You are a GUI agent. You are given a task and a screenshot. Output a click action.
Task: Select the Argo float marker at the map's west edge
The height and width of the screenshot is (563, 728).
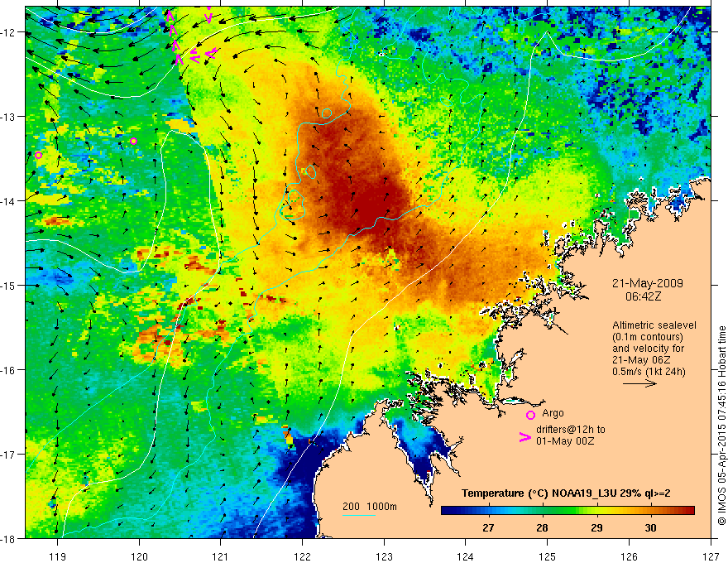click(39, 155)
